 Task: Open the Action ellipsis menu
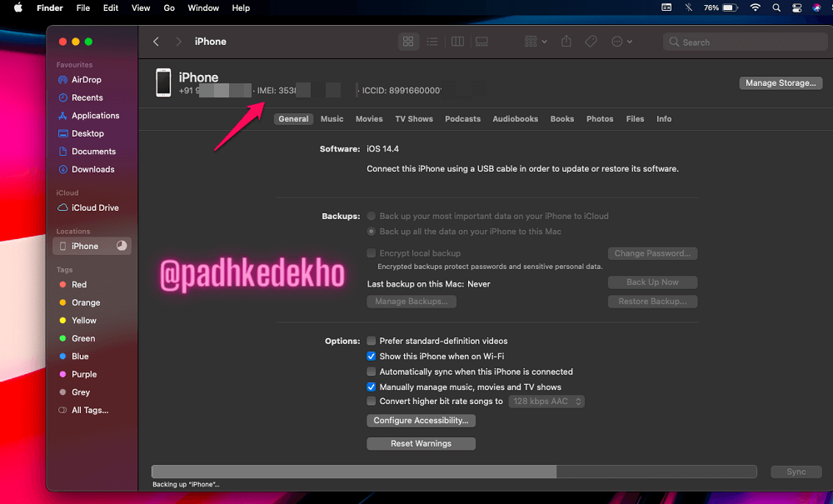[621, 42]
